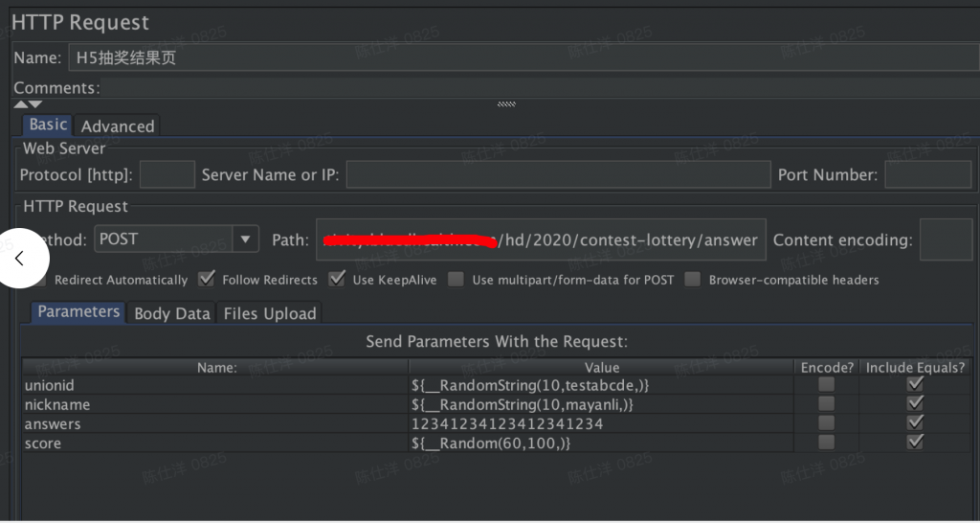Select the Parameters tab
The width and height of the screenshot is (980, 523).
(x=78, y=312)
